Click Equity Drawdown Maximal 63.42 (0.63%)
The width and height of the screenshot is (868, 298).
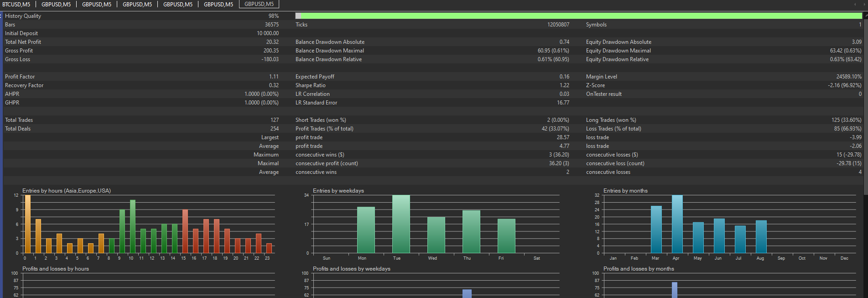[846, 51]
